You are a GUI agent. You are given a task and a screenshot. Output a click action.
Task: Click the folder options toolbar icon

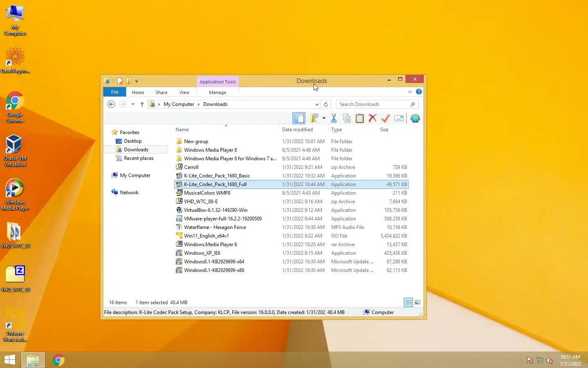click(314, 119)
